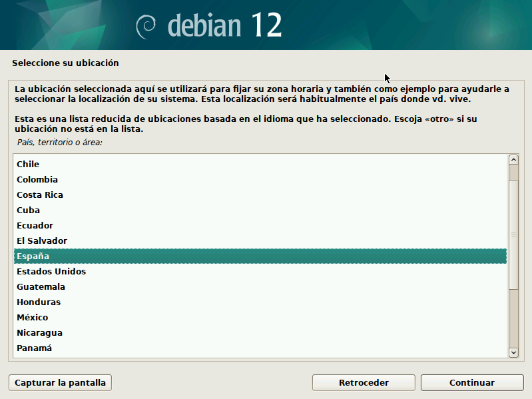Choose Colombia as location
Screen dimensions: 532x399
pos(37,180)
